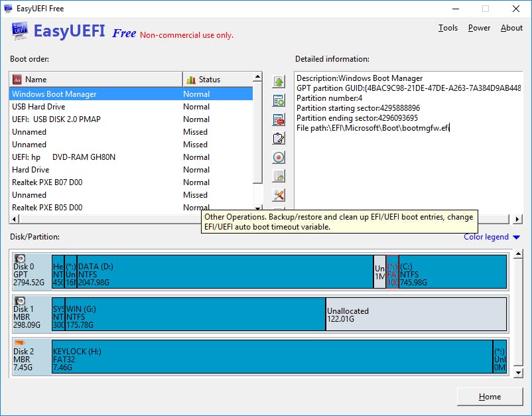Click the Description:Windows Boot Manager line
Viewport: 532px width, 416px height.
tap(360, 78)
